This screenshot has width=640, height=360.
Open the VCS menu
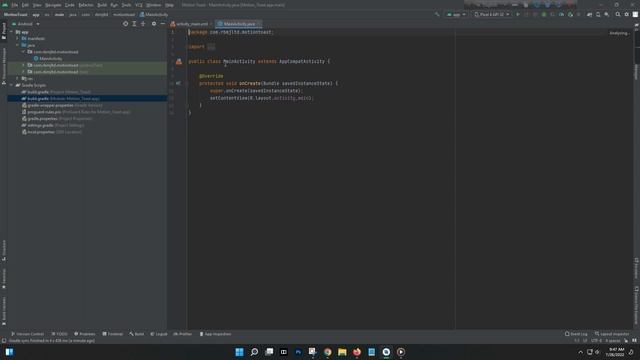[139, 5]
